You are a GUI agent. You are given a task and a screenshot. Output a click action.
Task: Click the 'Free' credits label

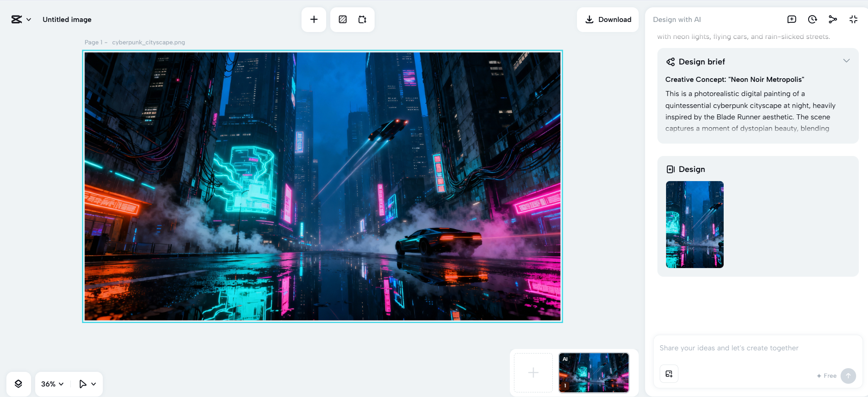pos(827,376)
